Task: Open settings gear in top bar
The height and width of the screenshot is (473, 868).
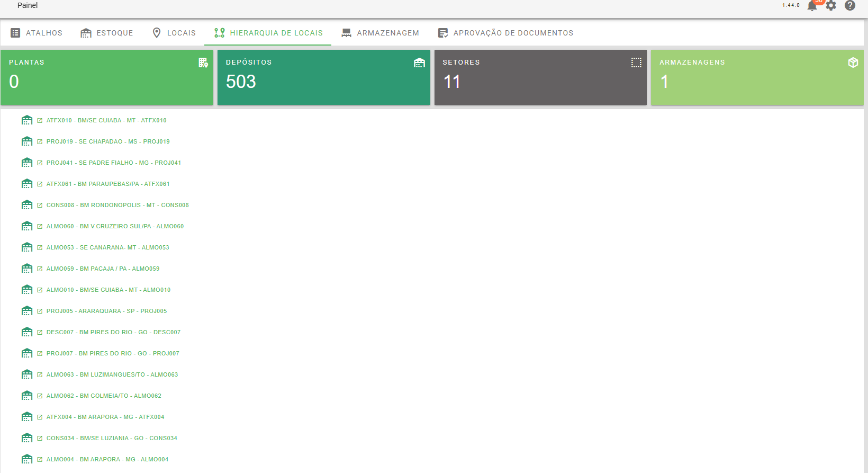Action: [831, 6]
